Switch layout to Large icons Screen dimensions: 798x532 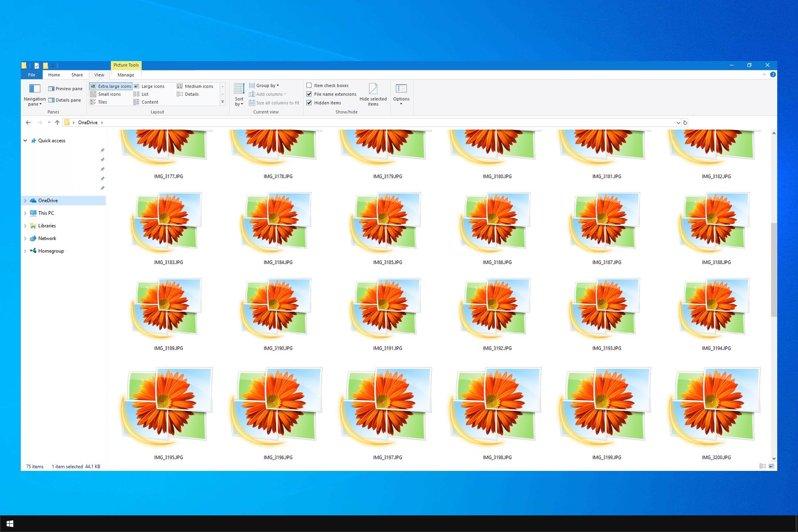coord(149,86)
